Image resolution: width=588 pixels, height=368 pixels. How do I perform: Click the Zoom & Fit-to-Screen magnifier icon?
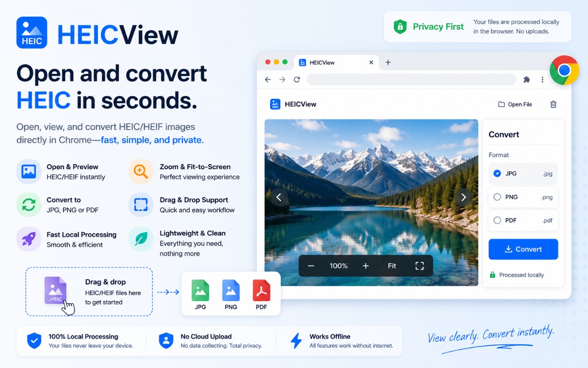pos(141,172)
